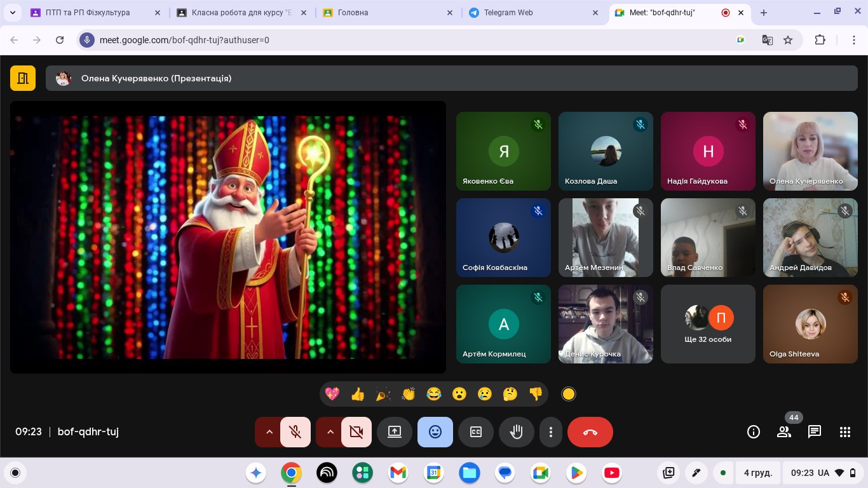Image resolution: width=868 pixels, height=488 pixels.
Task: Hide the emoji reactions bar button
Action: [x=435, y=432]
